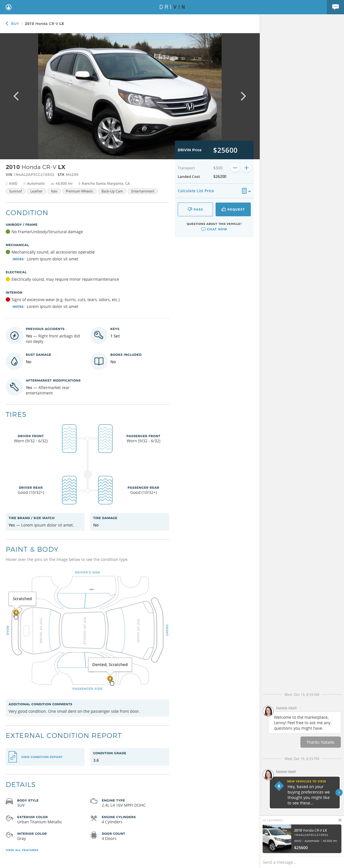Click the condition report document icon
The width and height of the screenshot is (344, 868).
(x=13, y=757)
